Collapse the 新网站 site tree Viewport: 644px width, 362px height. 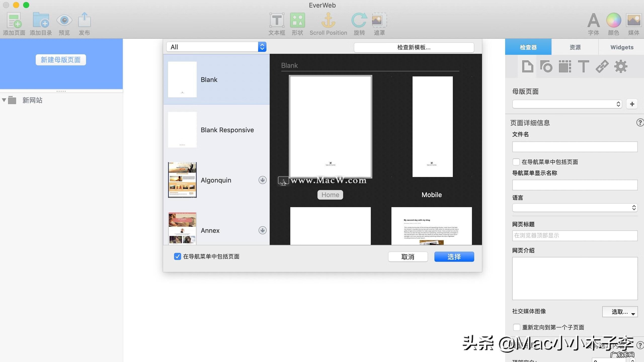[4, 100]
